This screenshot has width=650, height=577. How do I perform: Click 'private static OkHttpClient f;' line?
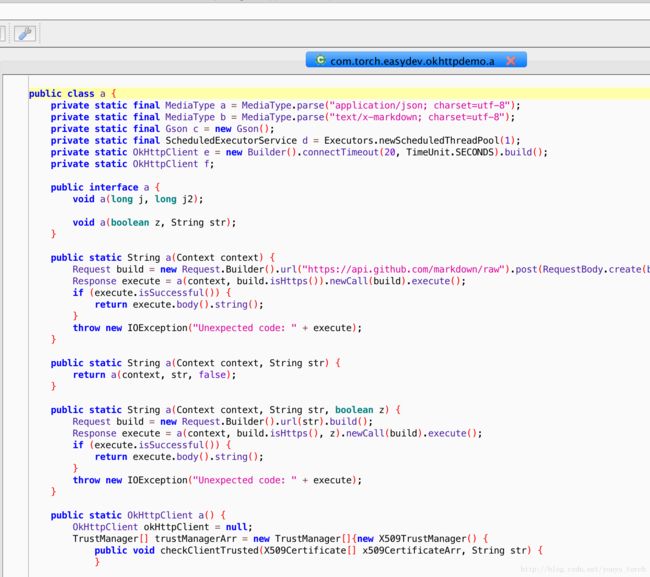click(132, 164)
